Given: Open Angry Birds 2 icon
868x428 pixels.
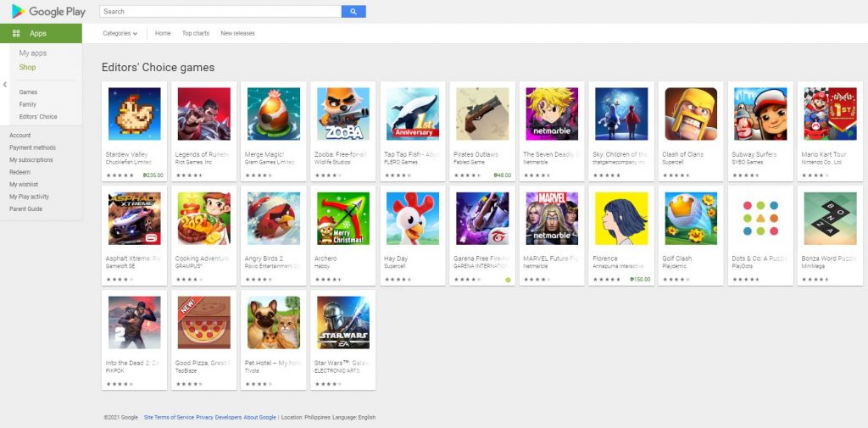Looking at the screenshot, I should pos(274,218).
